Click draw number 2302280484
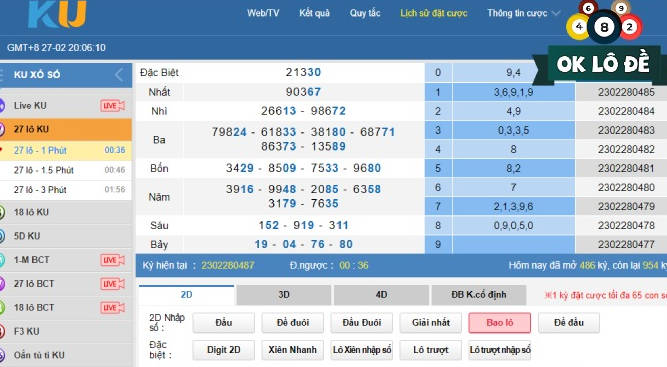667x367 pixels. coord(626,111)
